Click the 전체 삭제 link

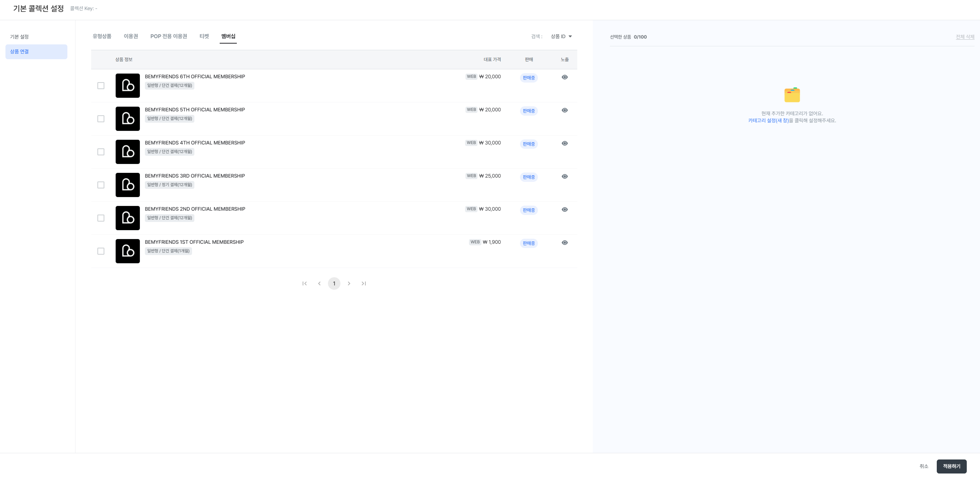point(965,37)
